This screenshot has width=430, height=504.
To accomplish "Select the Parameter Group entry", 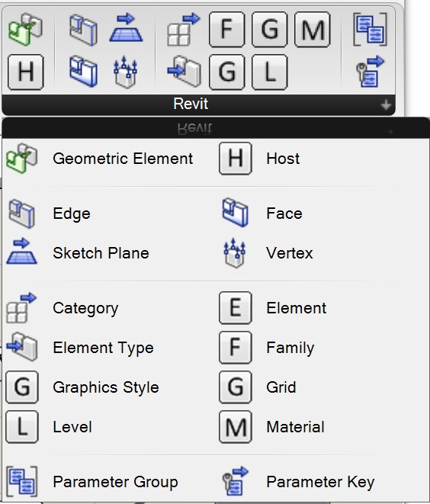I will 92,482.
